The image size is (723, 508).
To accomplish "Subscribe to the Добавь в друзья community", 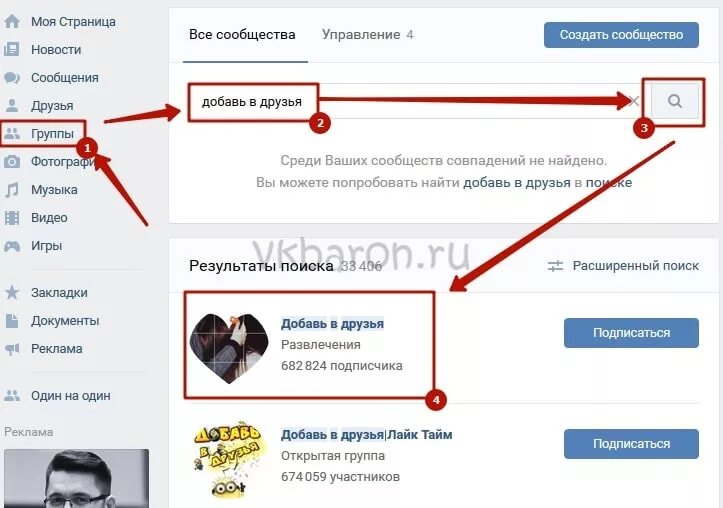I will point(631,332).
